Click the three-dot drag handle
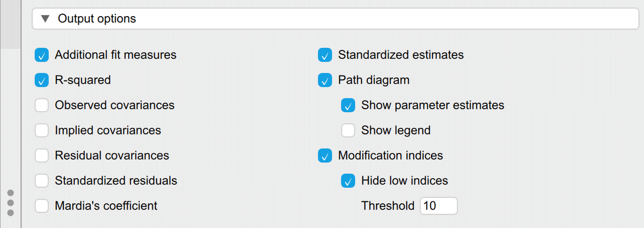Viewport: 644px width, 228px height. tap(10, 202)
